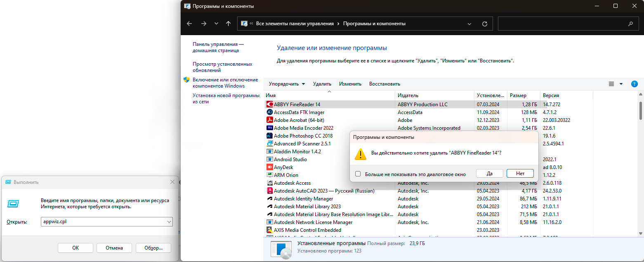Change list view with the view icon
Image resolution: width=644 pixels, height=262 pixels.
click(611, 84)
